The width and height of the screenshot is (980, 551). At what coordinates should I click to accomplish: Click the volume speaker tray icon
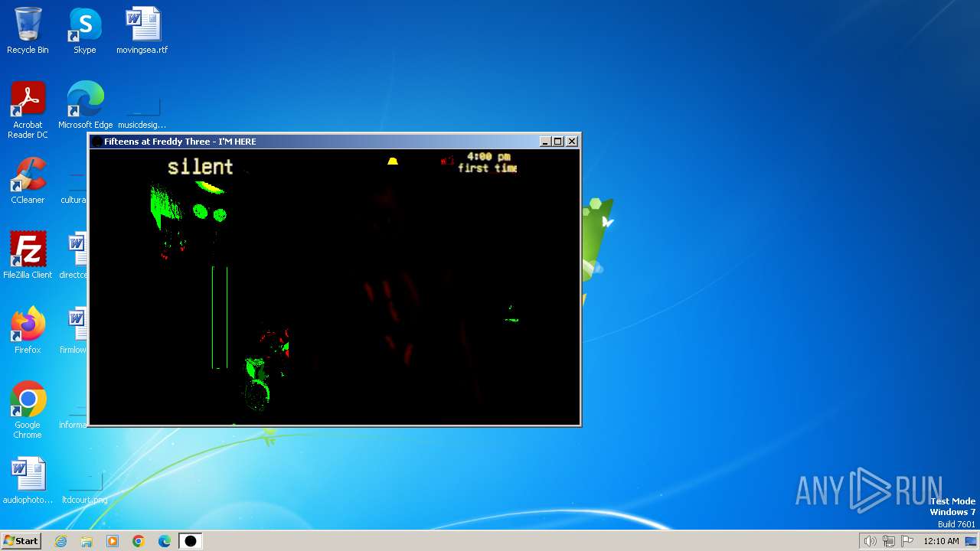[870, 541]
